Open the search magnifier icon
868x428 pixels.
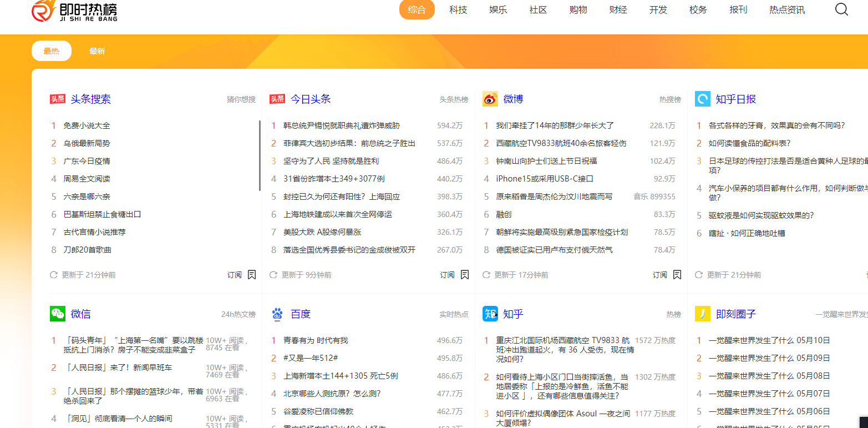click(x=841, y=9)
